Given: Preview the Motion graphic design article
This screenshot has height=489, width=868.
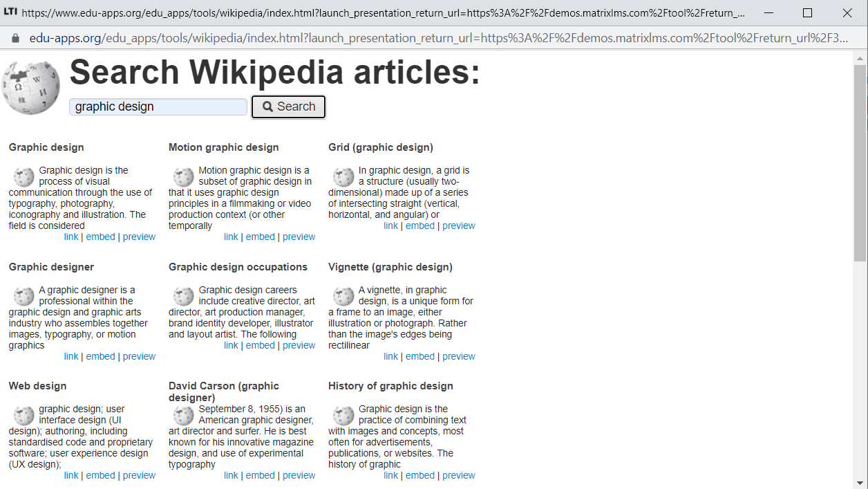Looking at the screenshot, I should click(299, 237).
